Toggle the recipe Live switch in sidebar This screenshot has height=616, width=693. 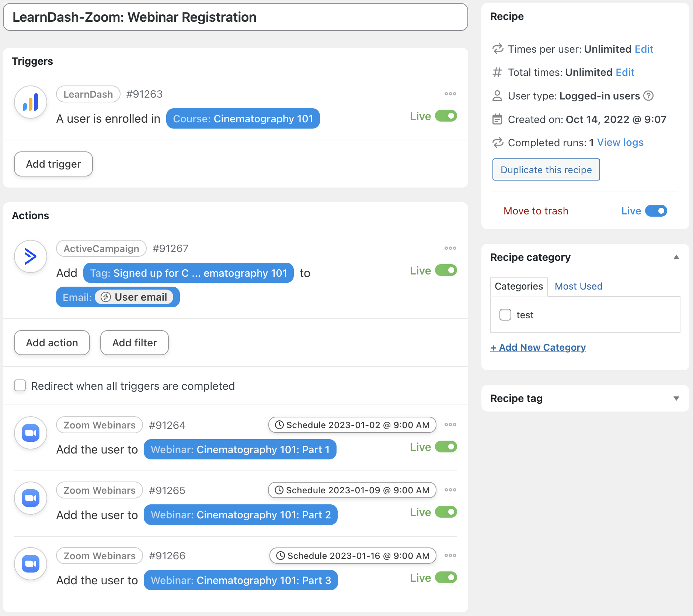(656, 211)
